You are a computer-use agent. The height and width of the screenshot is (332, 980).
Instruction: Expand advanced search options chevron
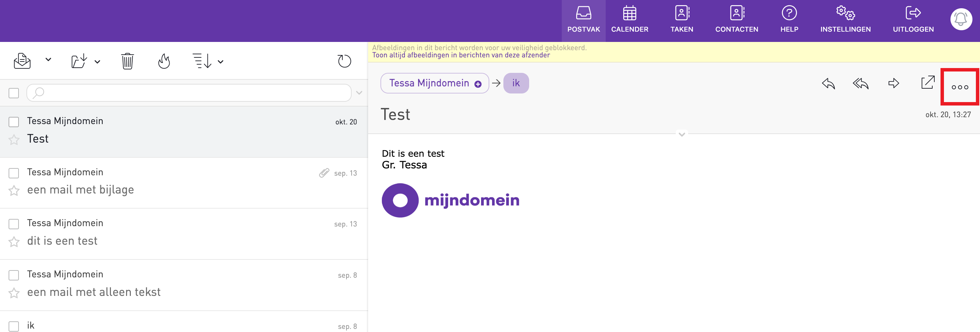[x=359, y=92]
